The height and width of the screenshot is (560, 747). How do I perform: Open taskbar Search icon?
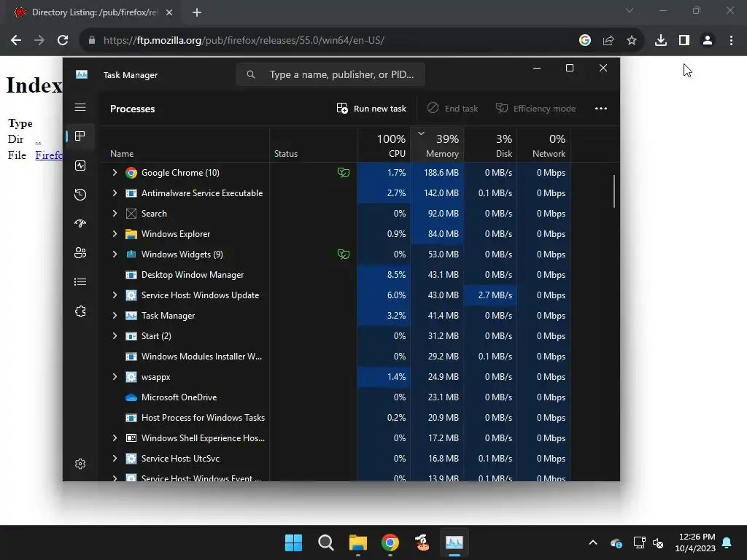coord(326,542)
